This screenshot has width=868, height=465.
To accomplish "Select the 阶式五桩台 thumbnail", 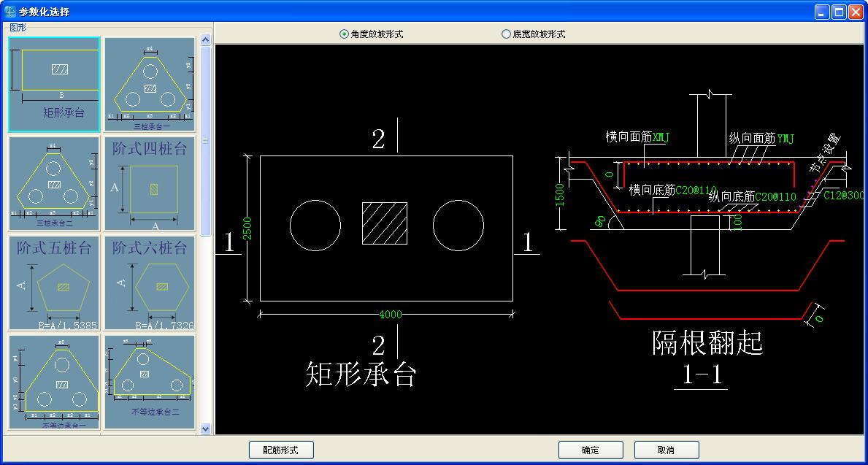I will click(x=54, y=283).
